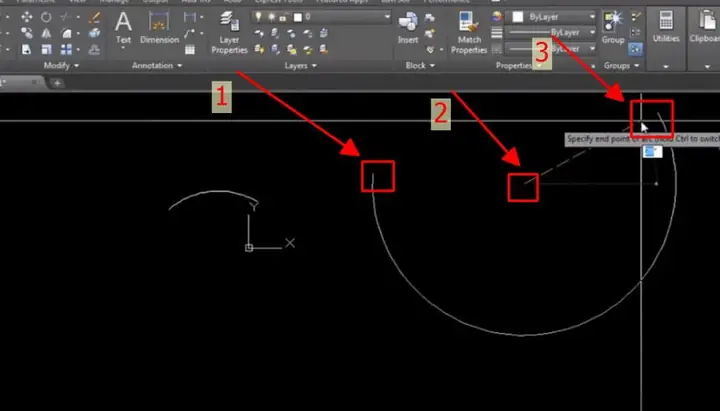Toggle layer 0 lock icon

tap(283, 17)
